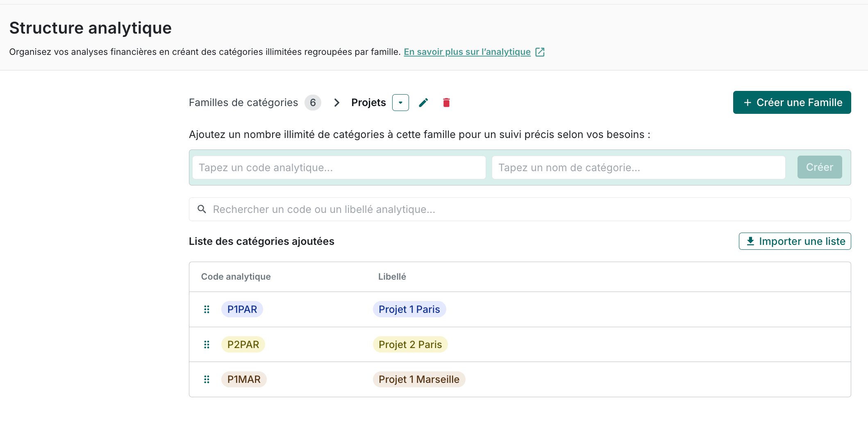Click the Importer une liste button
The height and width of the screenshot is (432, 868).
click(795, 241)
